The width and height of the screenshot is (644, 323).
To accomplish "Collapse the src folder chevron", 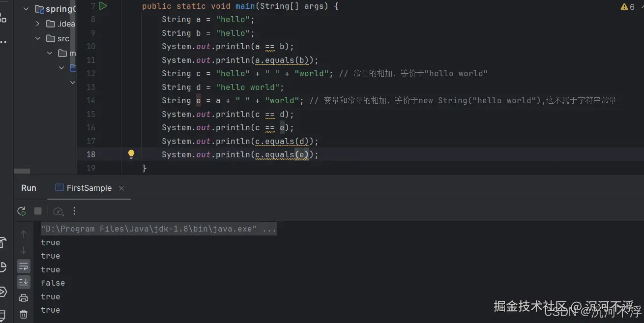I will tap(38, 38).
